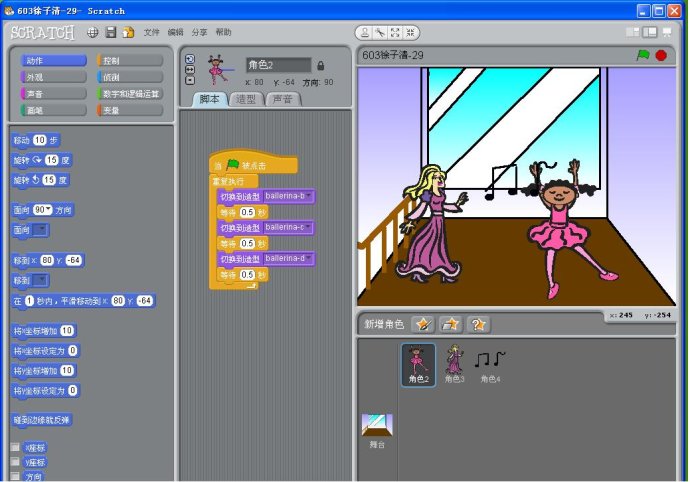This screenshot has width=690, height=482.
Task: Tick the y坐标 reporter checkbox
Action: tap(15, 461)
